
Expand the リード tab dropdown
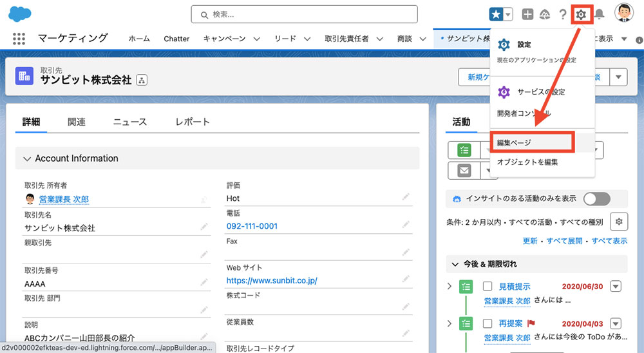coord(307,39)
